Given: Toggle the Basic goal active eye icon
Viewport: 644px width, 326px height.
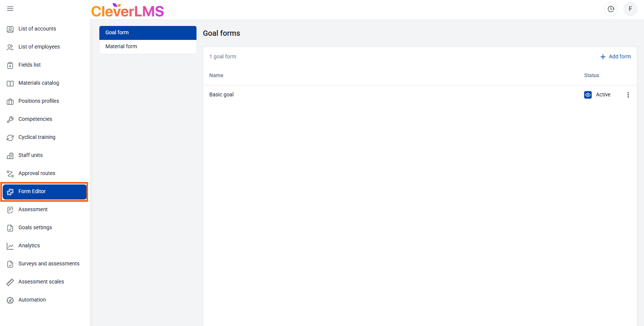Looking at the screenshot, I should 588,95.
